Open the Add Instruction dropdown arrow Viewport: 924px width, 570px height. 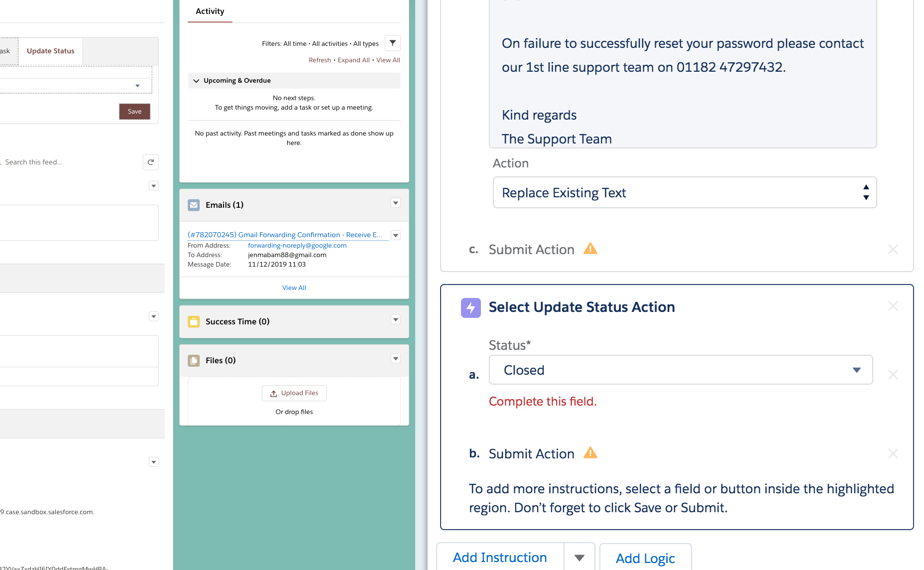tap(579, 558)
